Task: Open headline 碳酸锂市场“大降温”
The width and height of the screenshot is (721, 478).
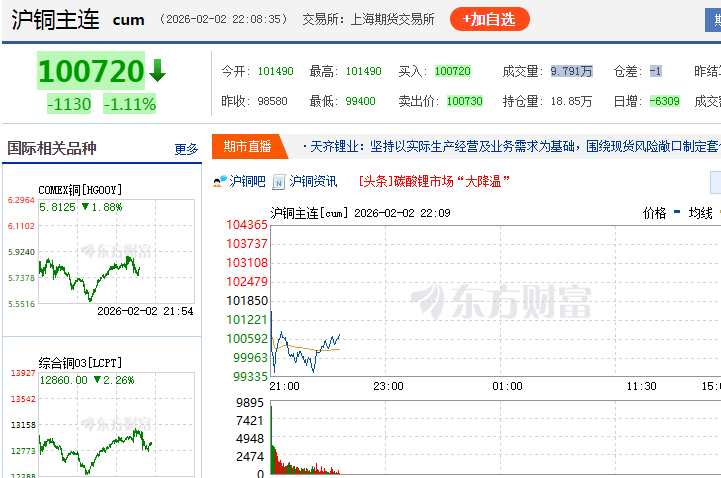Action: click(x=434, y=181)
